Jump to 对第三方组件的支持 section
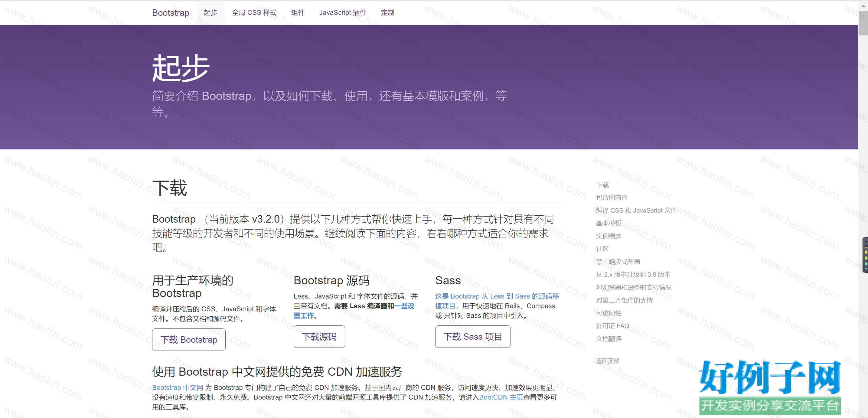 [x=624, y=300]
